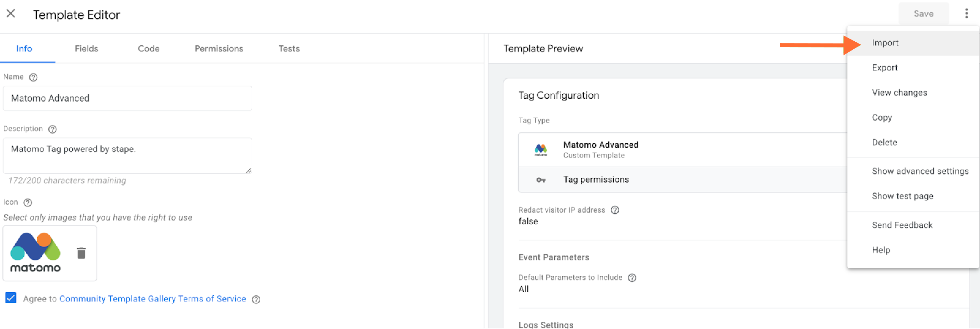Uncheck the Community Template Gallery Terms agreement
This screenshot has height=329, width=980.
click(10, 298)
